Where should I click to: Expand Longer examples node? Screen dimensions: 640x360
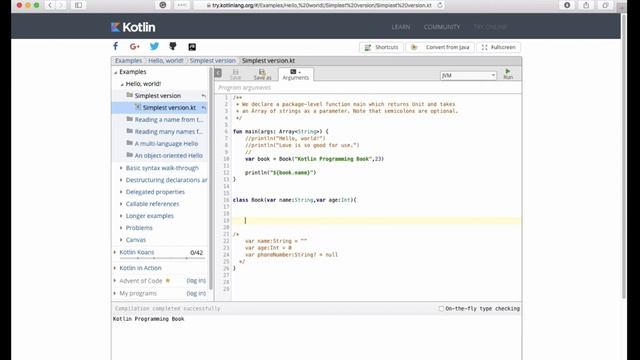click(121, 216)
